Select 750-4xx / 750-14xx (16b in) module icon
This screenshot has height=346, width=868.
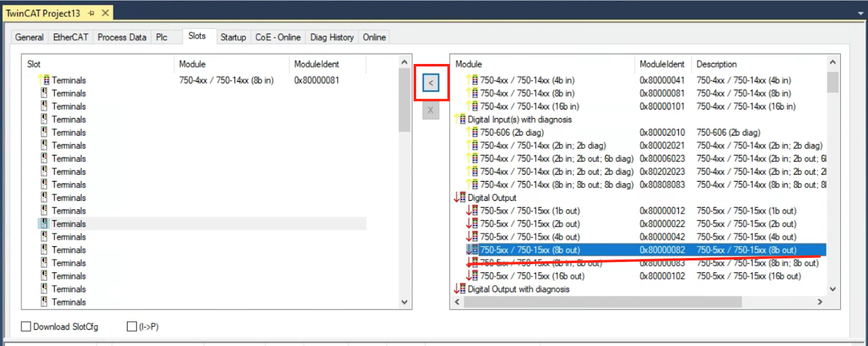tap(473, 106)
